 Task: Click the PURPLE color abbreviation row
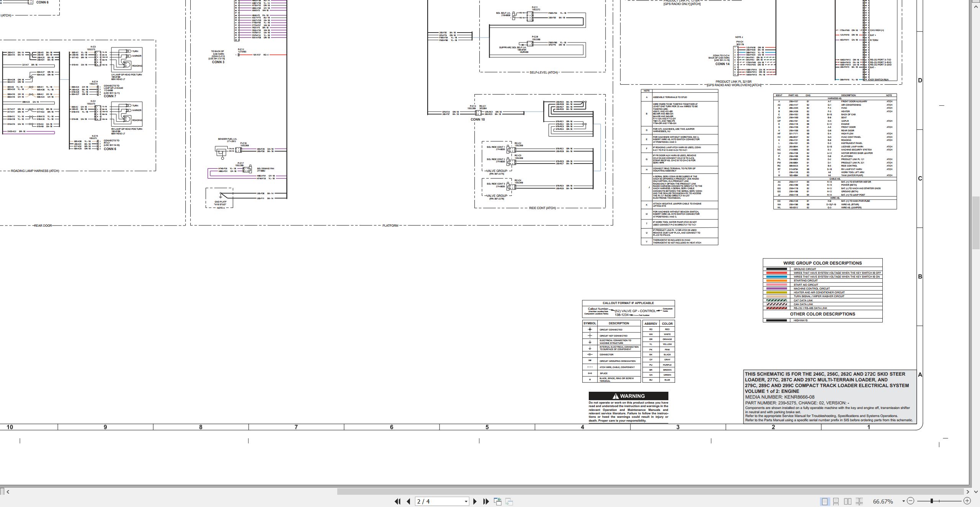click(x=659, y=365)
